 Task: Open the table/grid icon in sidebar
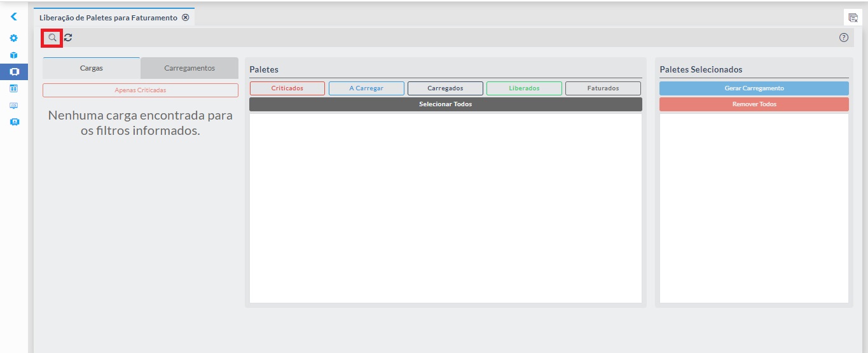(x=14, y=88)
